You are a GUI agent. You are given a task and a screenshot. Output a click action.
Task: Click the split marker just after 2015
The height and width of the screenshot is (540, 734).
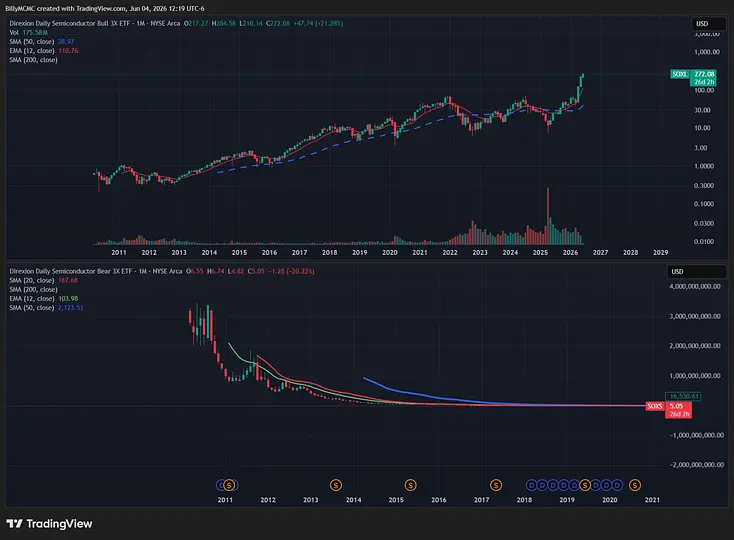(411, 485)
